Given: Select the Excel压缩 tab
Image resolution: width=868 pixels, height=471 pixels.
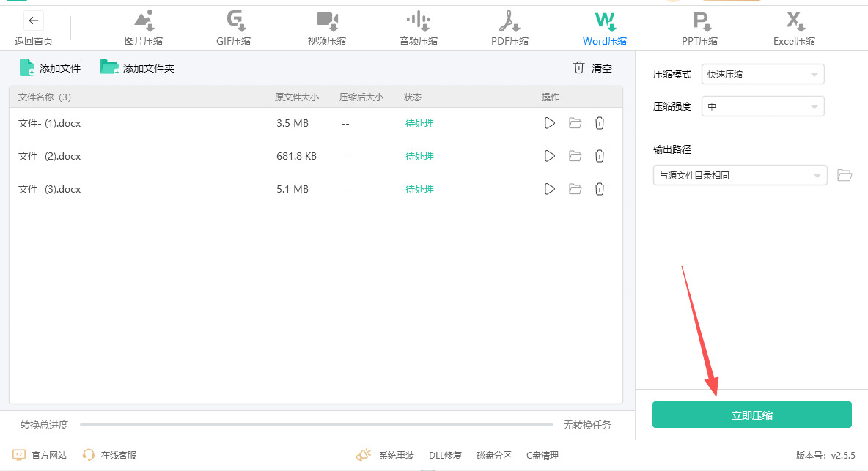Looking at the screenshot, I should pos(794,28).
